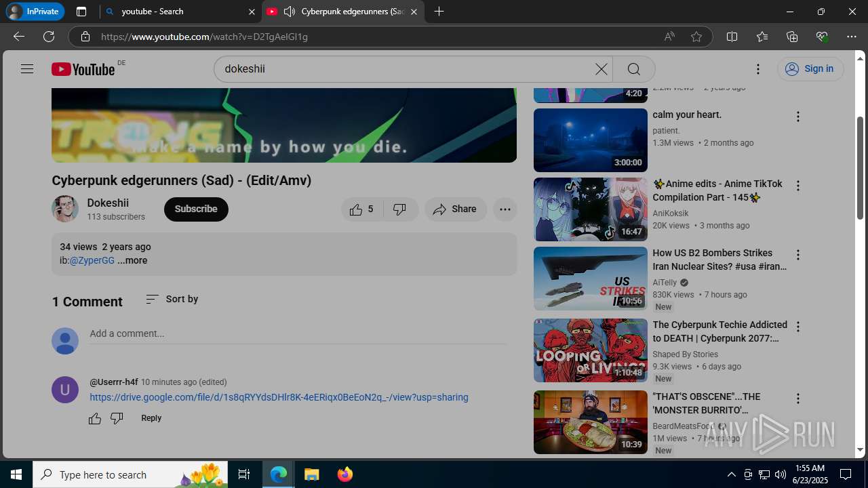Like the video with thumbs up
The image size is (868, 488).
click(362, 209)
